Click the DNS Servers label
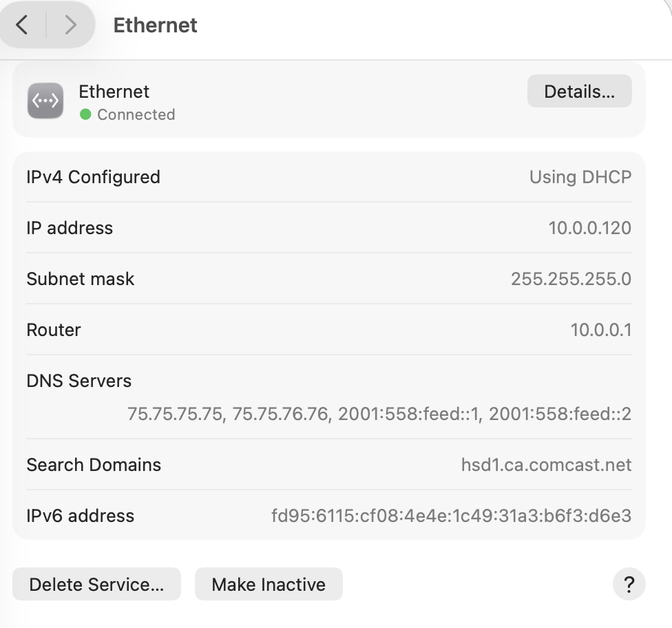672x628 pixels. click(78, 381)
